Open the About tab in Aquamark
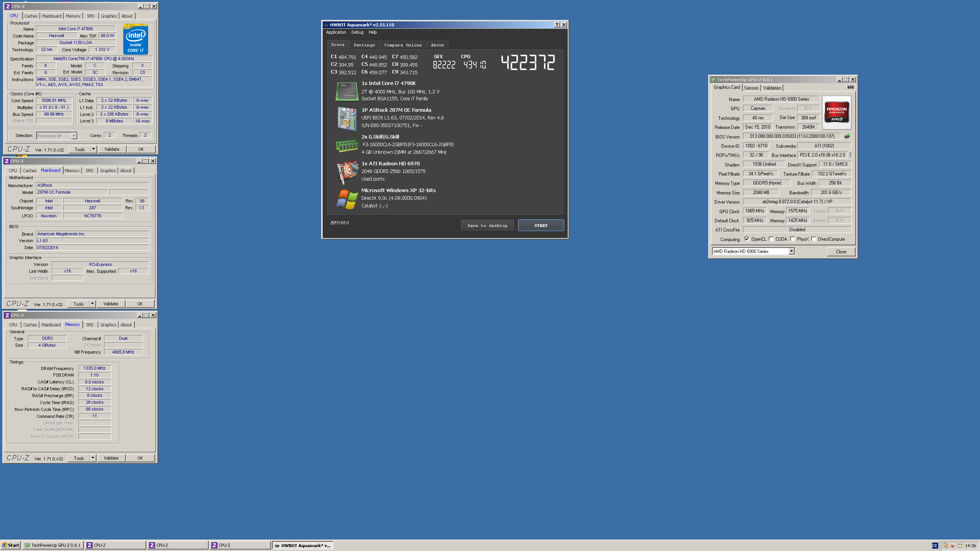This screenshot has width=980, height=551. click(438, 45)
